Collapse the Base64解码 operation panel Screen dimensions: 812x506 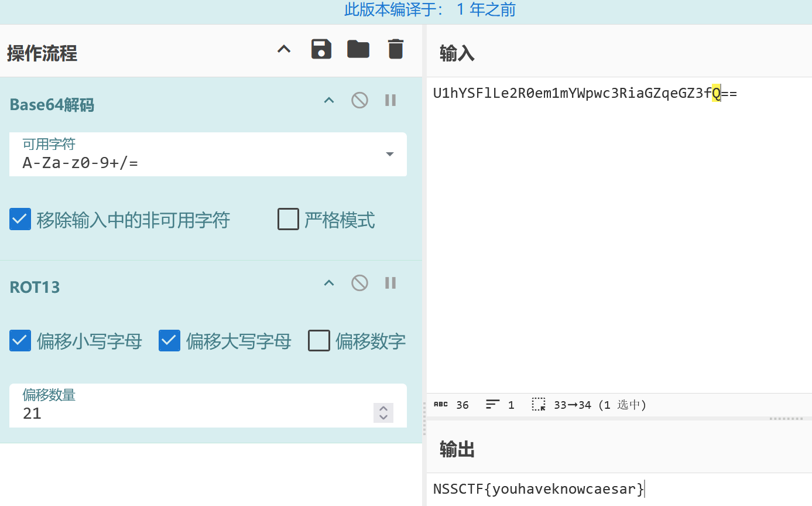(329, 100)
